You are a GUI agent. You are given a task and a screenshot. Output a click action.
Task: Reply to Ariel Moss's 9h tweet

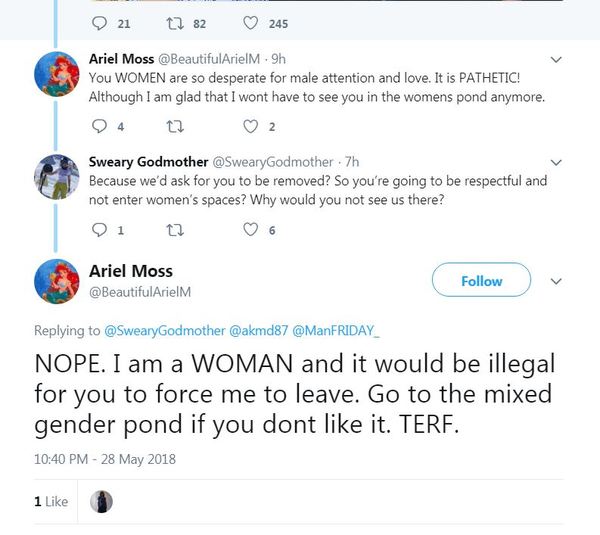(x=98, y=127)
